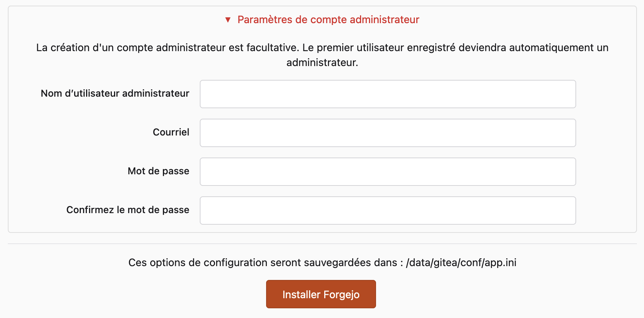The width and height of the screenshot is (644, 318).
Task: Focus the 'Nom d'utilisateur administrateur' input field
Action: coord(388,94)
